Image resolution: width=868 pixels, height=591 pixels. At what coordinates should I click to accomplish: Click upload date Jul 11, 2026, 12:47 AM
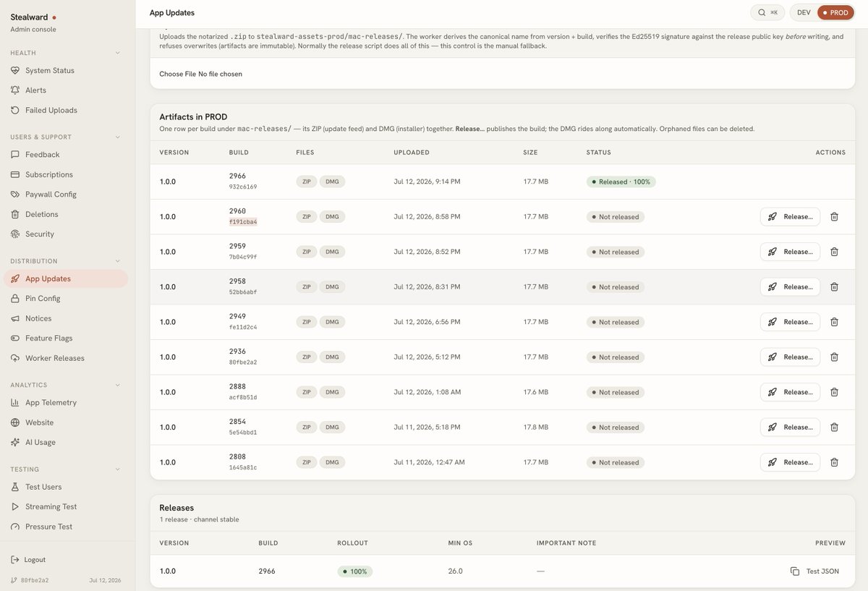coord(429,462)
